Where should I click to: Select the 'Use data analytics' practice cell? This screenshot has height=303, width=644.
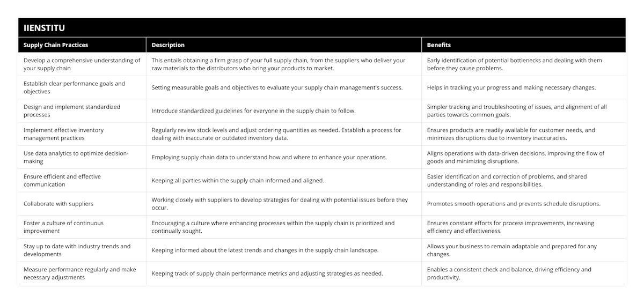point(75,157)
